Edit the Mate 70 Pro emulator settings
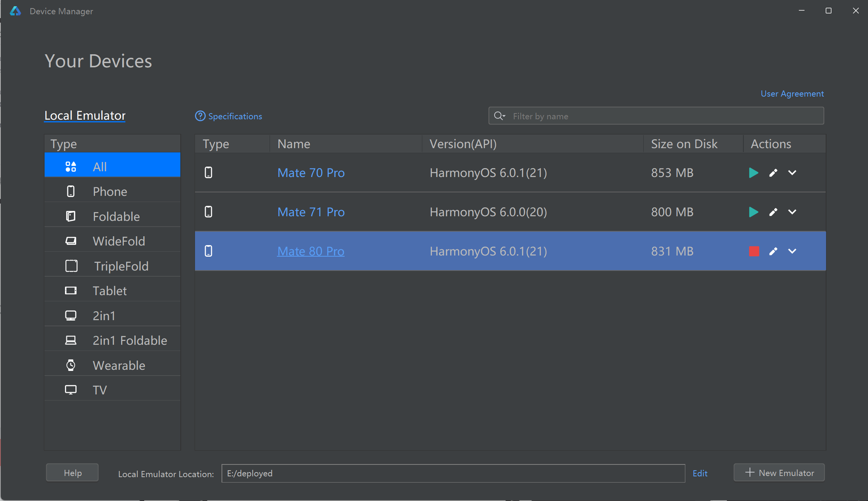 pyautogui.click(x=773, y=173)
